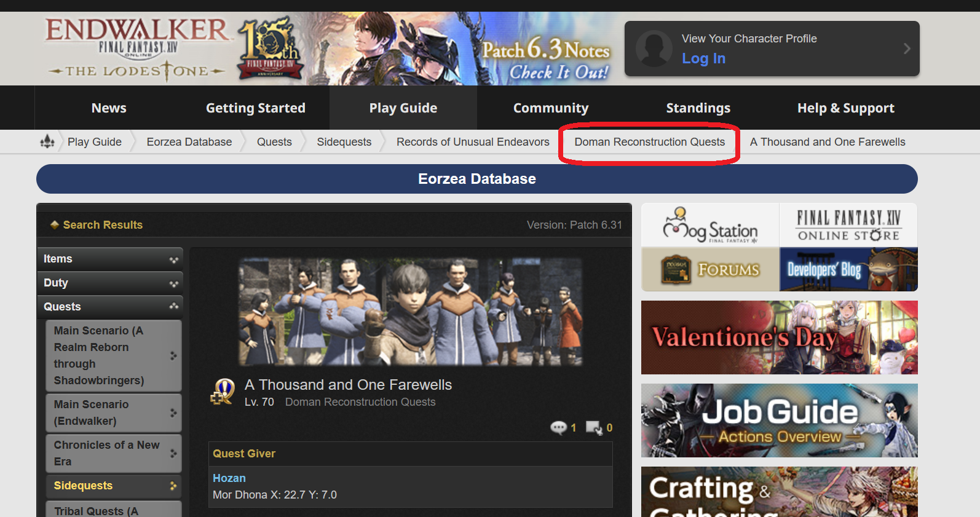Open Tribal Quests sidebar entry
This screenshot has width=980, height=517.
point(114,510)
